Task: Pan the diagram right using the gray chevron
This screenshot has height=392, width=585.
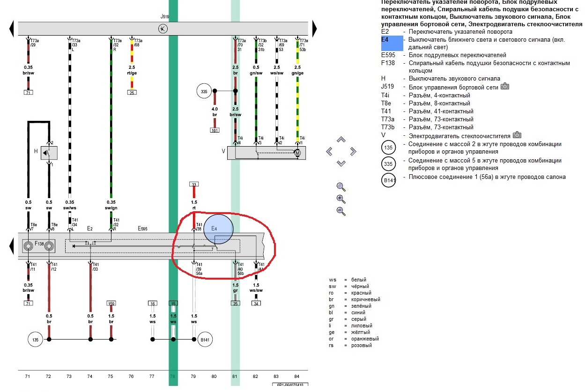Action: (353, 151)
